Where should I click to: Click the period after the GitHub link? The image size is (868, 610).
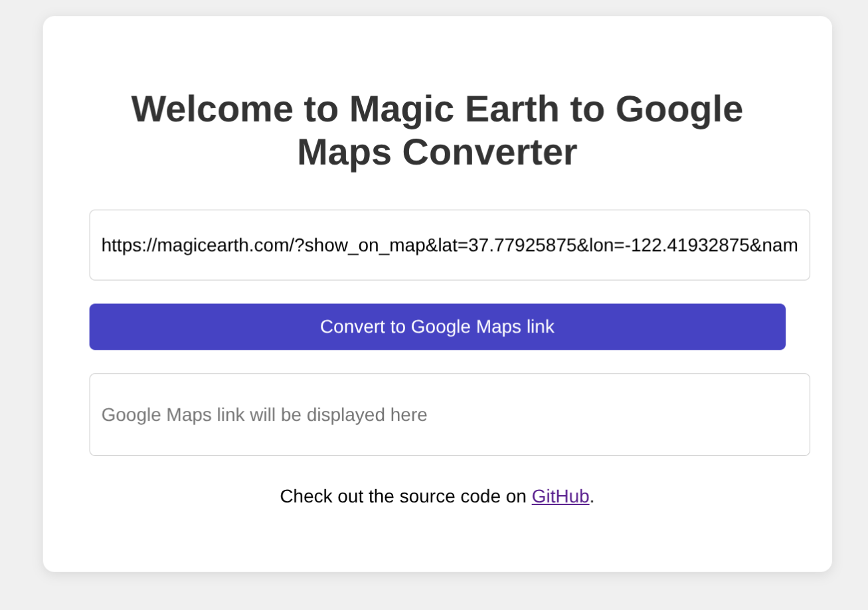coord(592,497)
